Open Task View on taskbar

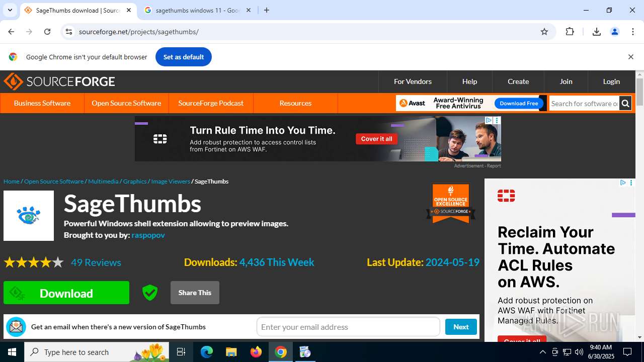tap(181, 352)
